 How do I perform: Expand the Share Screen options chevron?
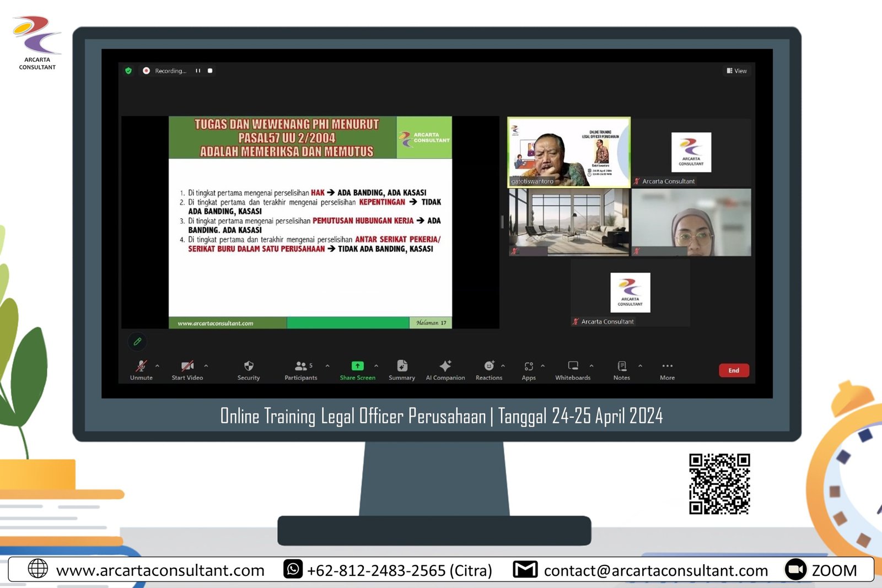[x=376, y=366]
